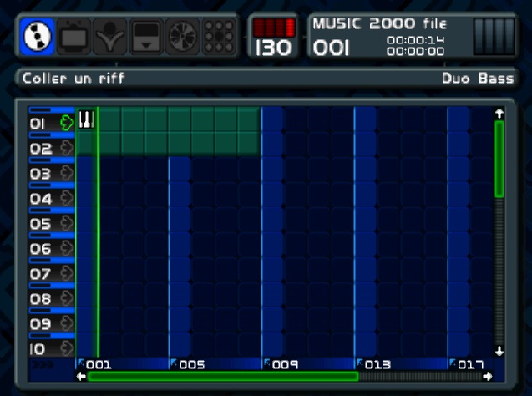
Task: Toggle the speaker icon on track 01
Action: pos(67,123)
